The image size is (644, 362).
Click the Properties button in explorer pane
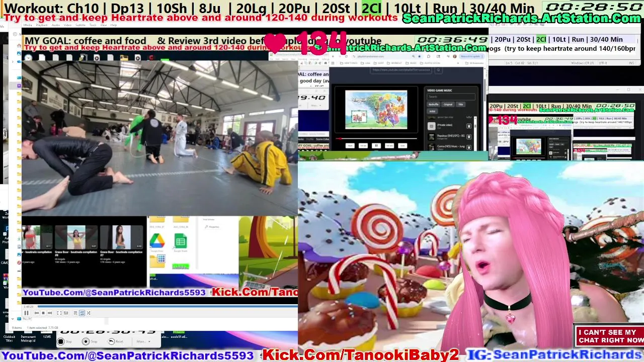(x=213, y=227)
